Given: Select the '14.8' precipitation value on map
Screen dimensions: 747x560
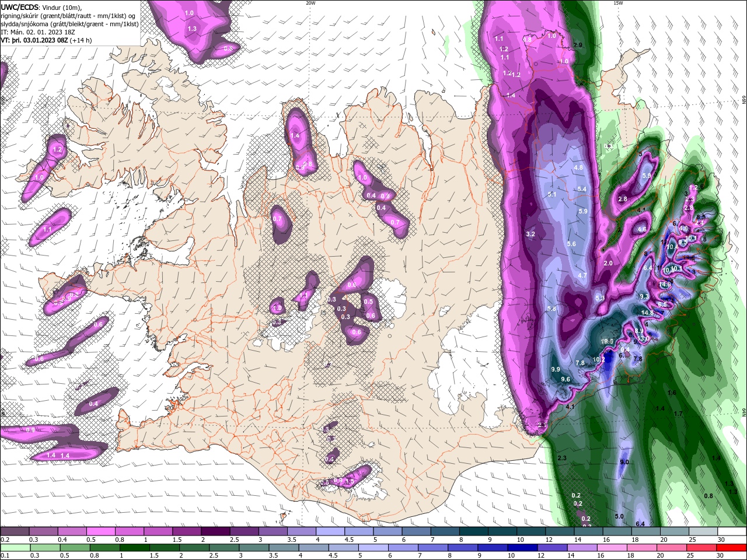Looking at the screenshot, I should click(647, 313).
